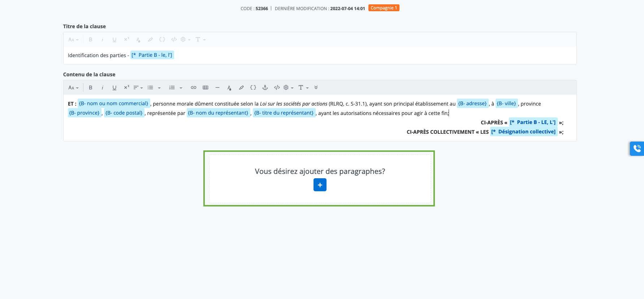Open gear settings menu in content toolbar
The width and height of the screenshot is (644, 299).
pyautogui.click(x=288, y=87)
